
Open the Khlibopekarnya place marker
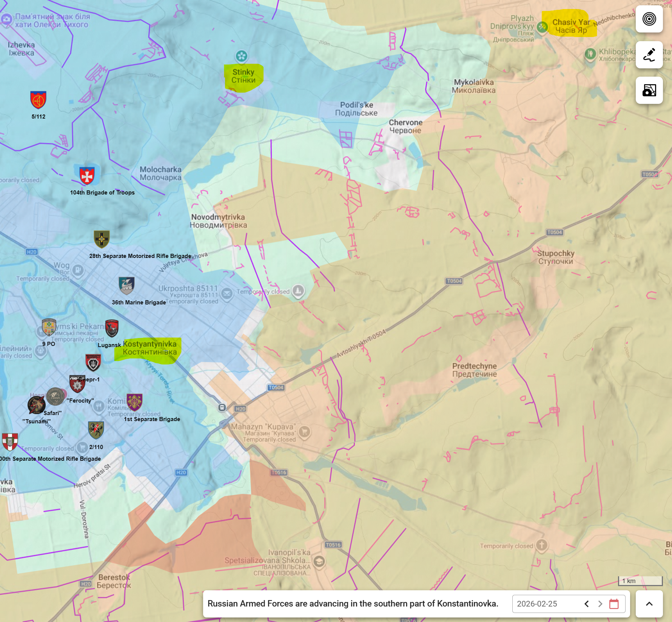(x=590, y=54)
